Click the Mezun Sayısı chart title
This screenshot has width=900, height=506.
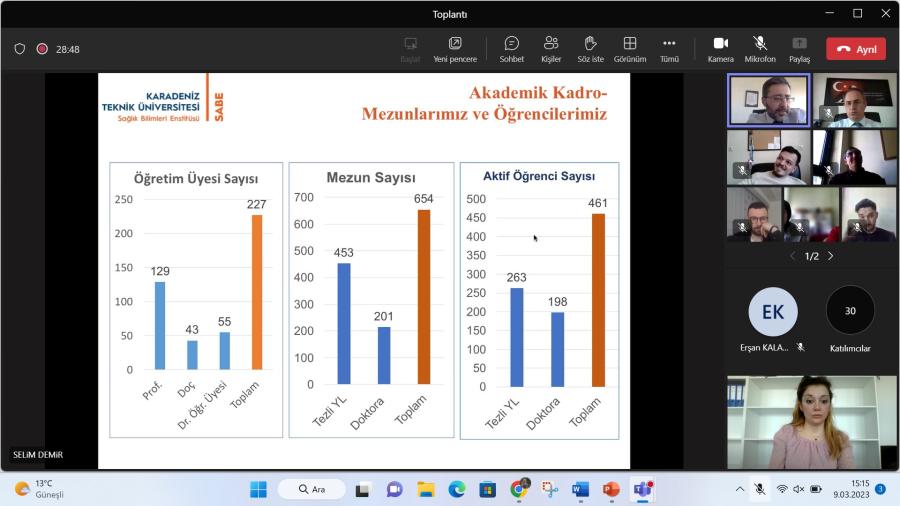371,178
